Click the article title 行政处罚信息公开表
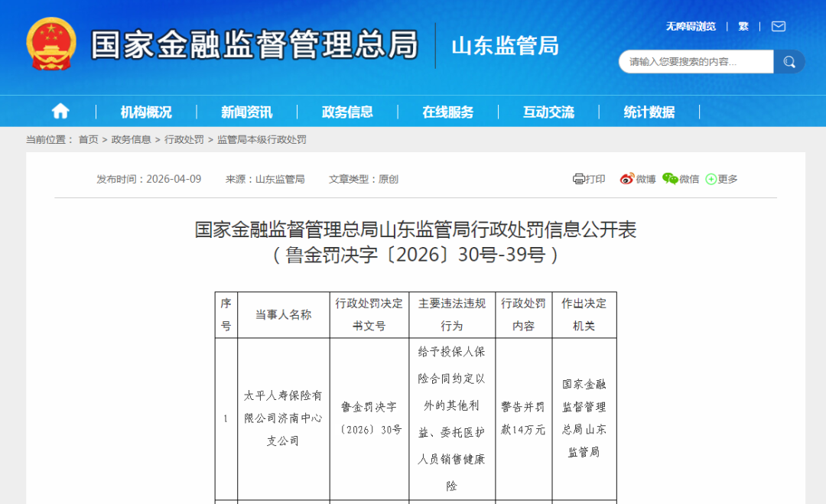The image size is (826, 504). point(415,229)
